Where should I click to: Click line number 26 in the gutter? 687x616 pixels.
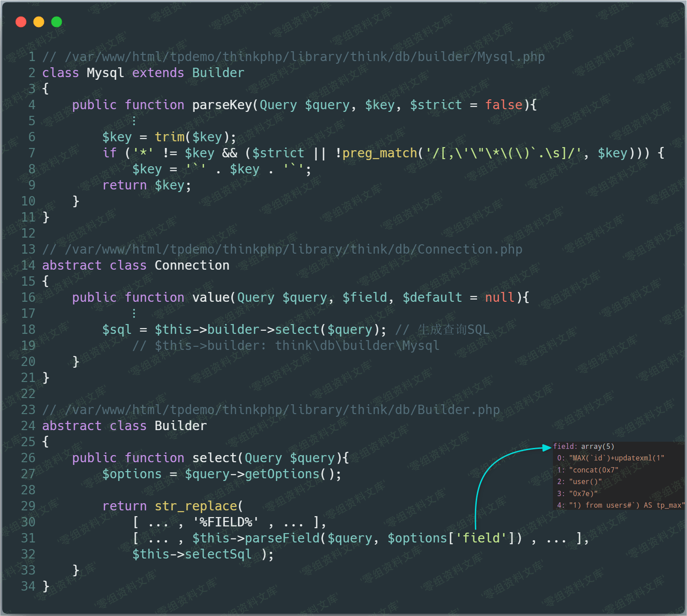tap(28, 458)
